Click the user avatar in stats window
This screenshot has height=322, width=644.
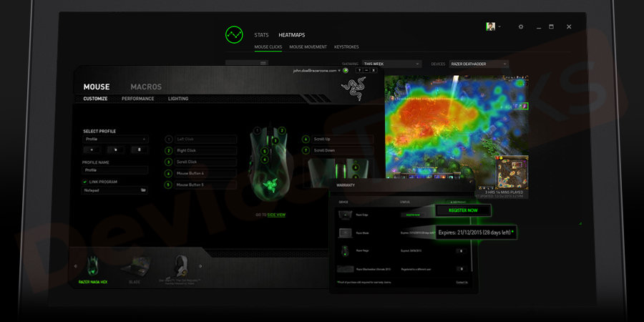tap(490, 26)
